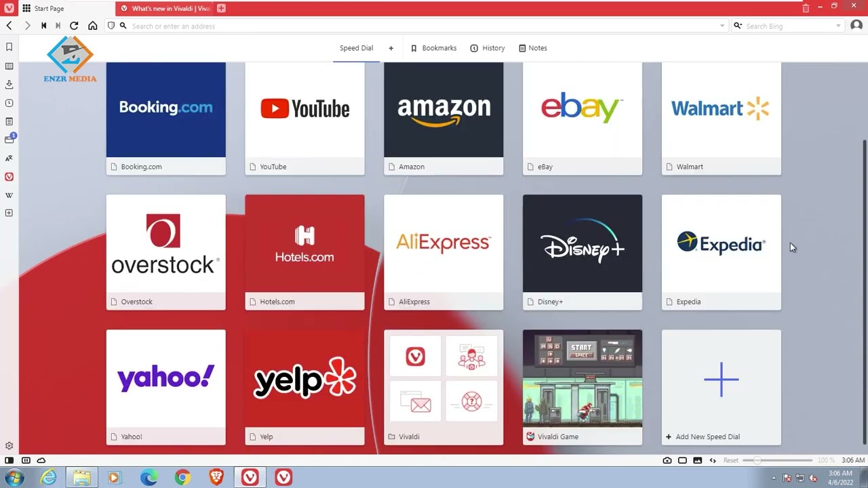Open the Bookmarks start page section
The height and width of the screenshot is (488, 868).
[433, 48]
